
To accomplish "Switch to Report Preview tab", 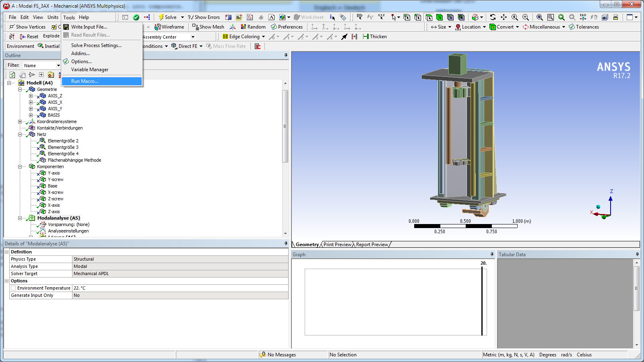I will [x=372, y=245].
